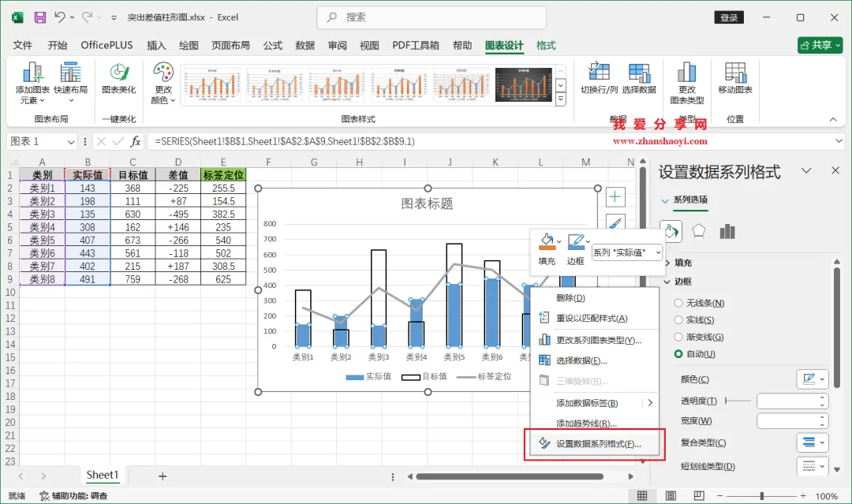Choose Format Data Series (设置数据系列格式)

(595, 444)
